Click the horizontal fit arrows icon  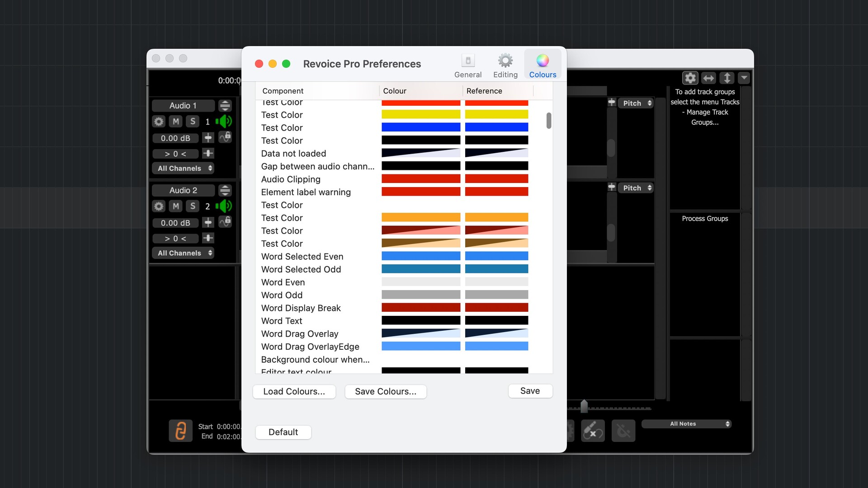tap(708, 78)
